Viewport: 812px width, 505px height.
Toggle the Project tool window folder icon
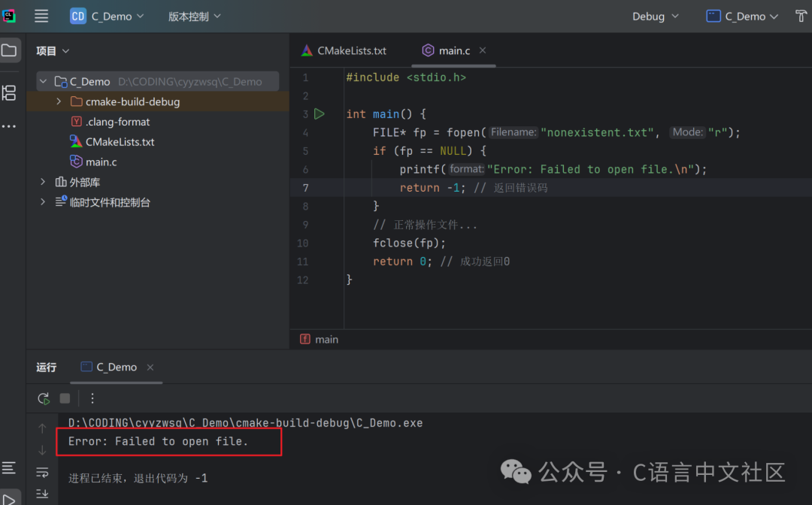point(9,50)
